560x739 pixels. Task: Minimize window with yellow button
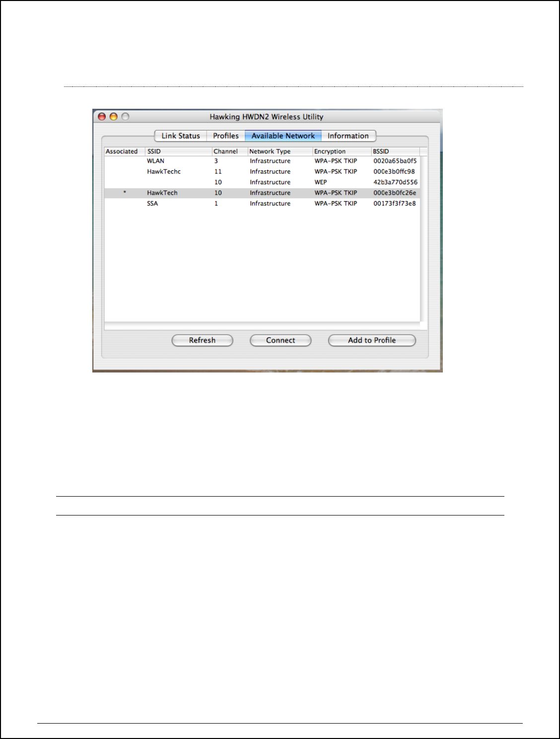[113, 117]
